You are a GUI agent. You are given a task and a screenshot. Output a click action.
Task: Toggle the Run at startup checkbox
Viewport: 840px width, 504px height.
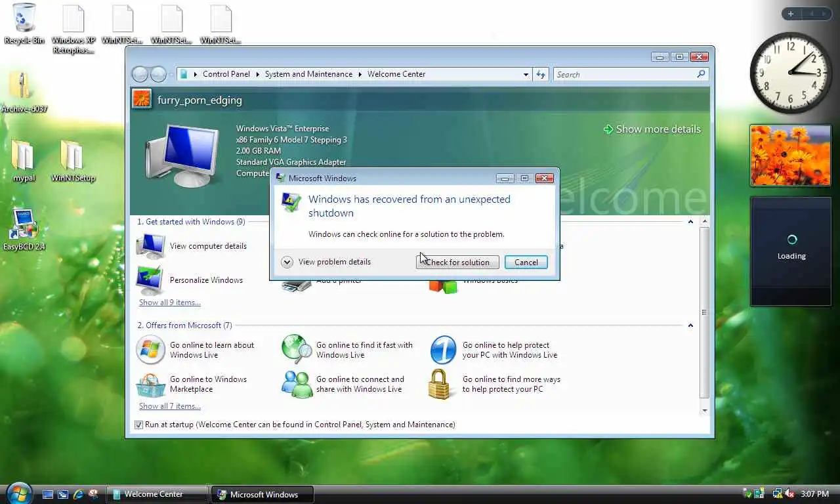[138, 425]
